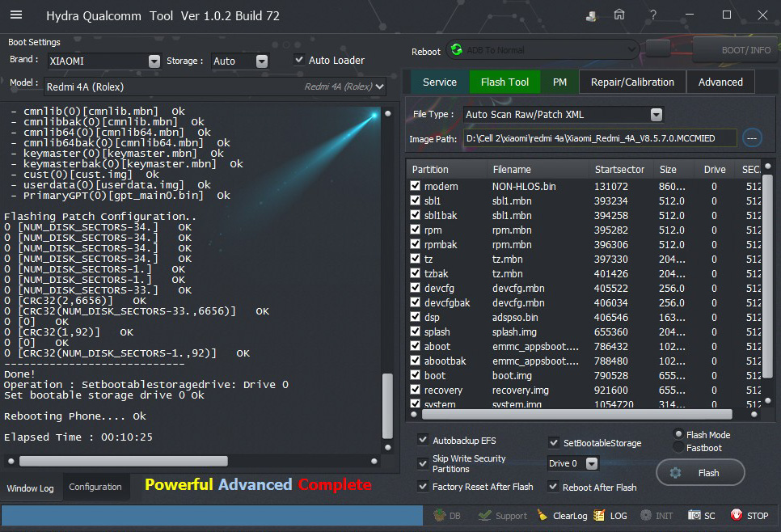781x532 pixels.
Task: Disable Autobackup EFS option
Action: point(423,440)
